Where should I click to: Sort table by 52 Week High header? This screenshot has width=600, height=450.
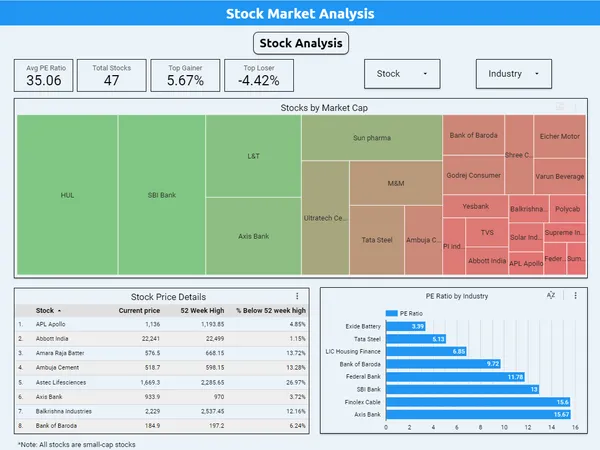[x=202, y=310]
